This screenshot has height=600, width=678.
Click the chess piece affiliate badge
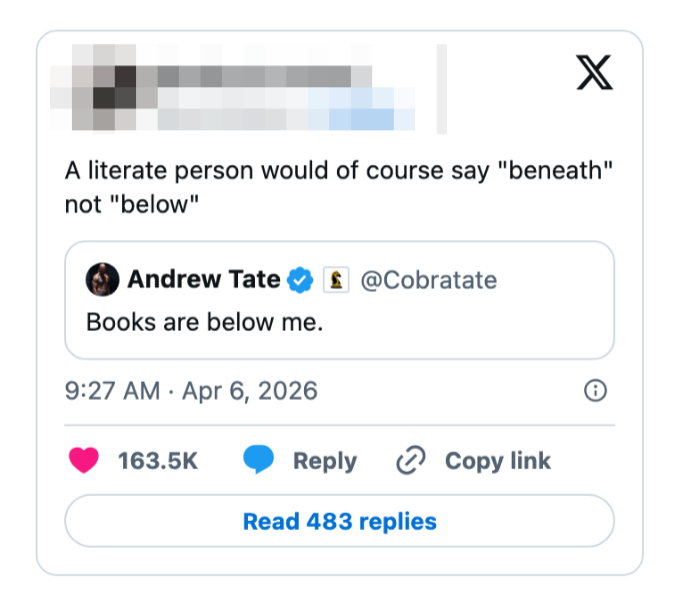pos(336,280)
